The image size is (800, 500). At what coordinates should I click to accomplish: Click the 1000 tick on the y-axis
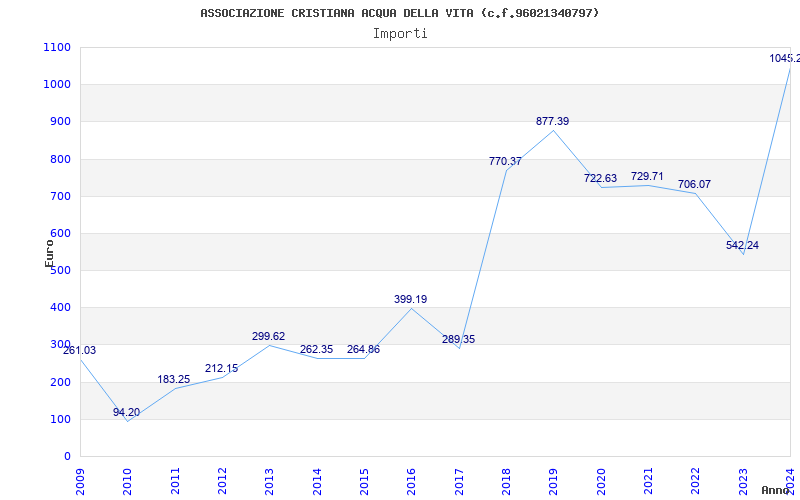(x=57, y=85)
